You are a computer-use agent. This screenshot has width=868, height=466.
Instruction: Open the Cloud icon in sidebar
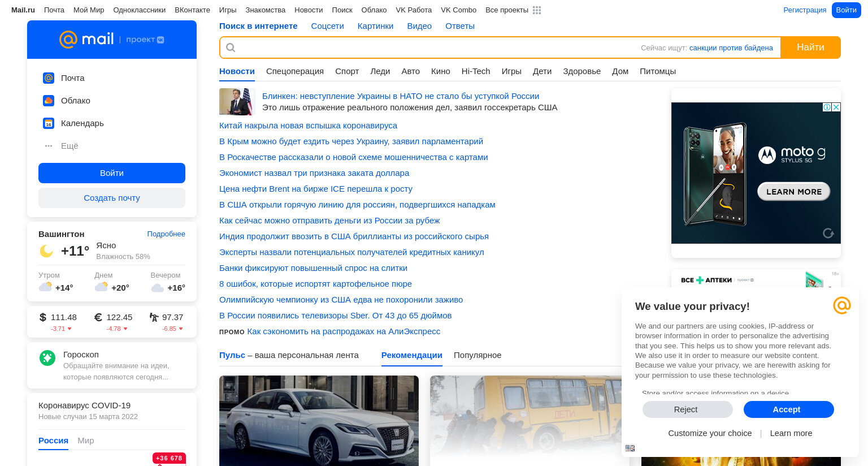pyautogui.click(x=49, y=101)
